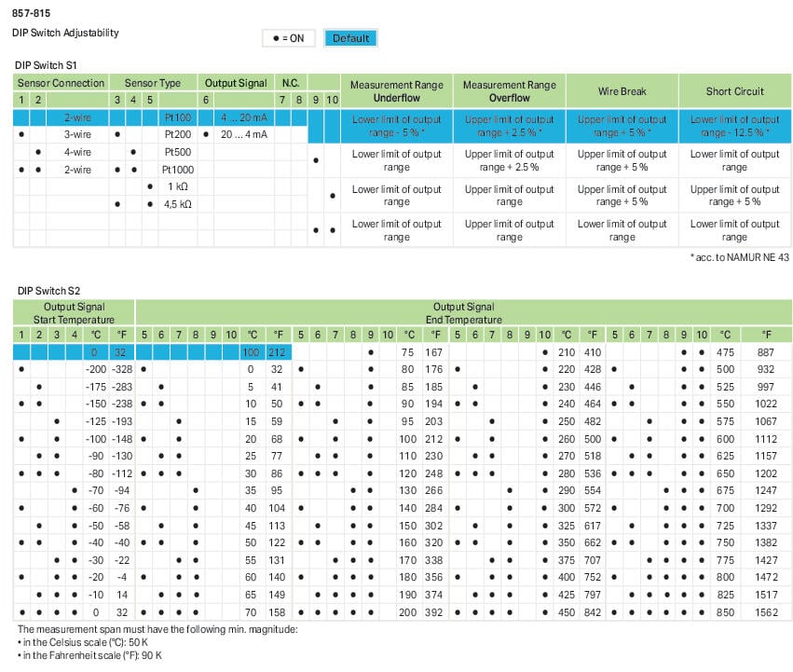The image size is (793, 672).
Task: Select the Pt100 sensor type cell
Action: (176, 118)
